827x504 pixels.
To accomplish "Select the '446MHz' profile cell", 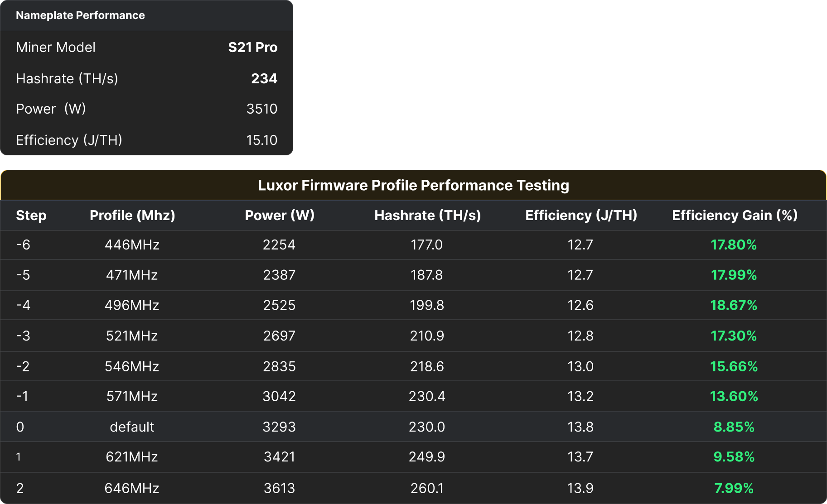I will click(132, 245).
